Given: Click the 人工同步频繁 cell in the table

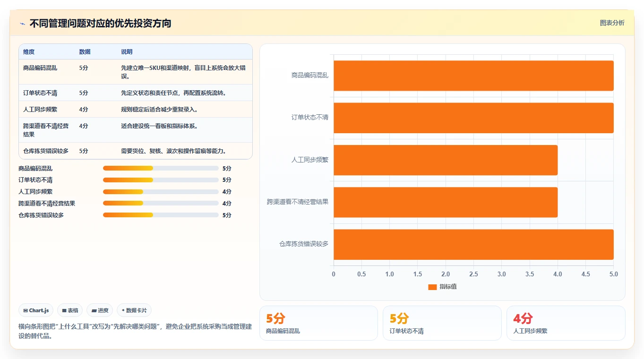Looking at the screenshot, I should click(x=40, y=110).
